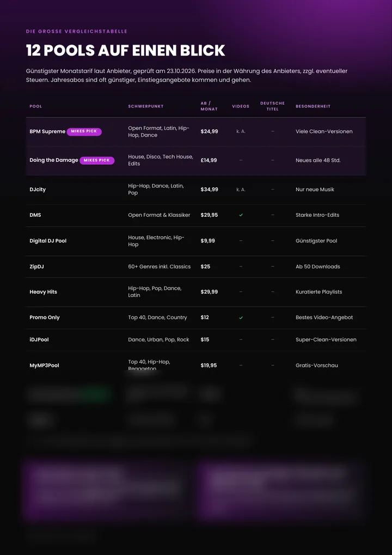
Task: Click the price $24,99
Action: click(x=209, y=131)
